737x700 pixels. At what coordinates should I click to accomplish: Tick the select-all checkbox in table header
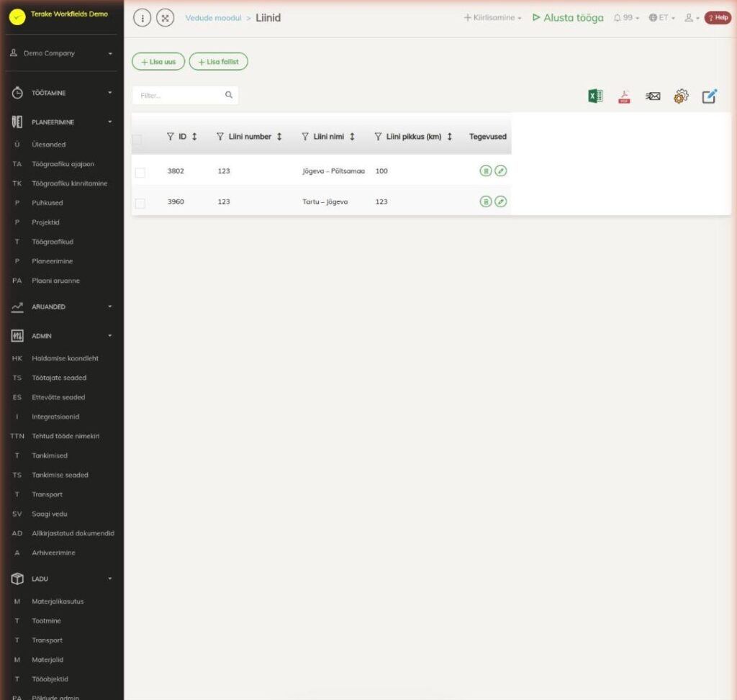coord(137,139)
